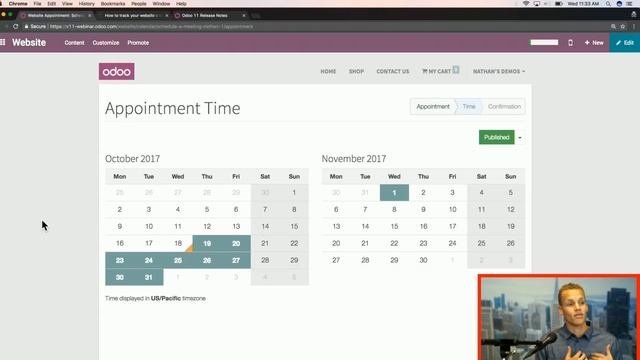Open the Bookmarks menu

(x=113, y=4)
